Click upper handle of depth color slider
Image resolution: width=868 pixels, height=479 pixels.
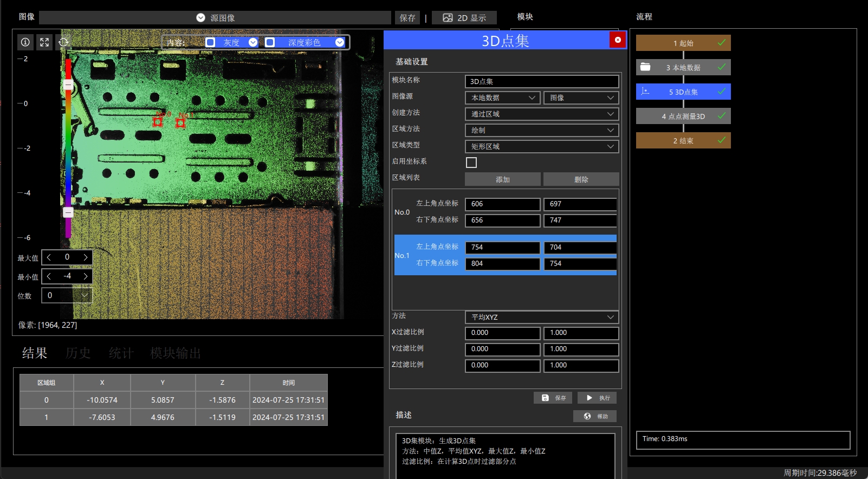pos(68,85)
